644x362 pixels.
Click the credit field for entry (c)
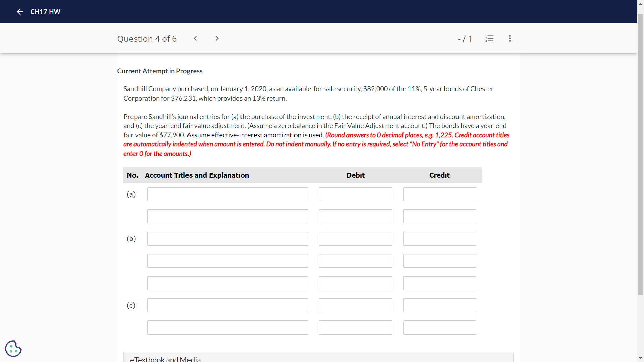click(x=439, y=305)
